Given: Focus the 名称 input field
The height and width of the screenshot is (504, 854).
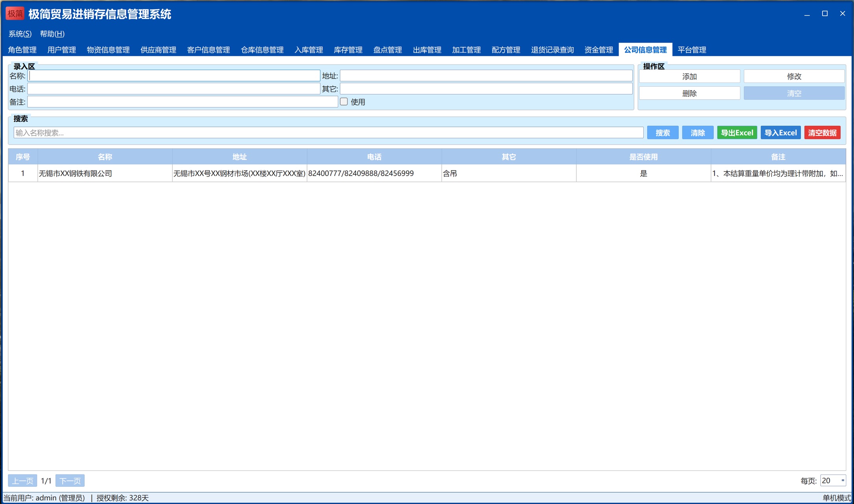Looking at the screenshot, I should click(174, 76).
